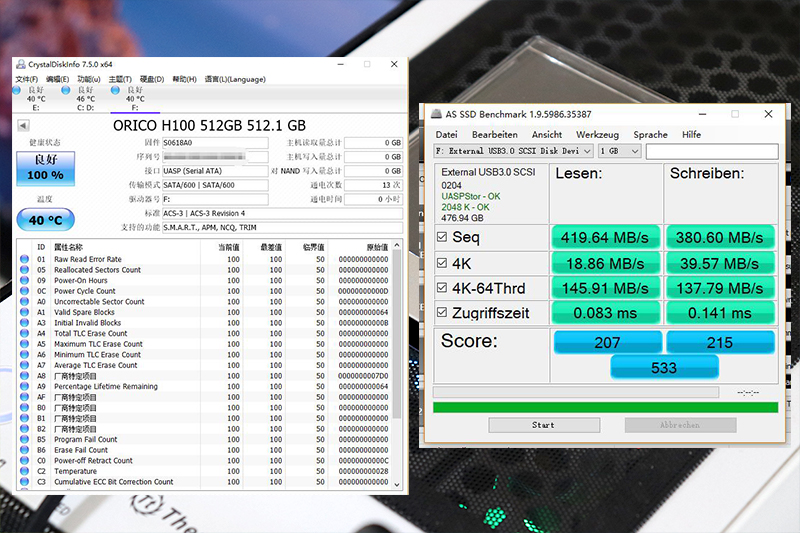This screenshot has height=533, width=800.
Task: Open the Ansicht menu in AS SSD
Action: point(546,135)
